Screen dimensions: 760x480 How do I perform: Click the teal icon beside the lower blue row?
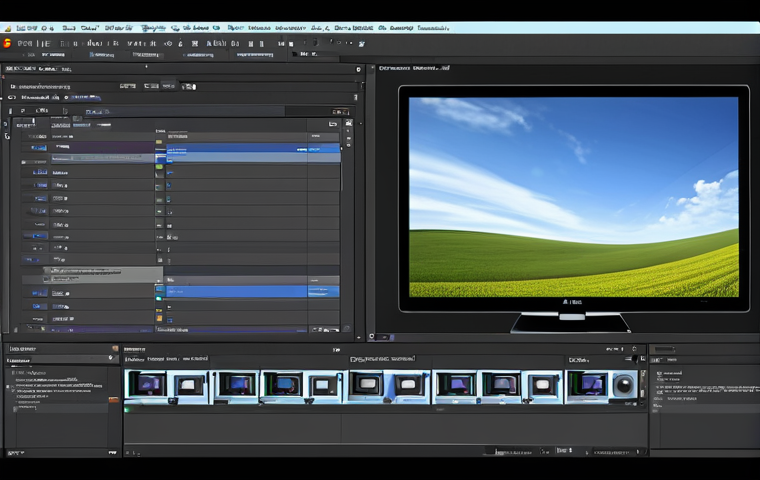[159, 291]
